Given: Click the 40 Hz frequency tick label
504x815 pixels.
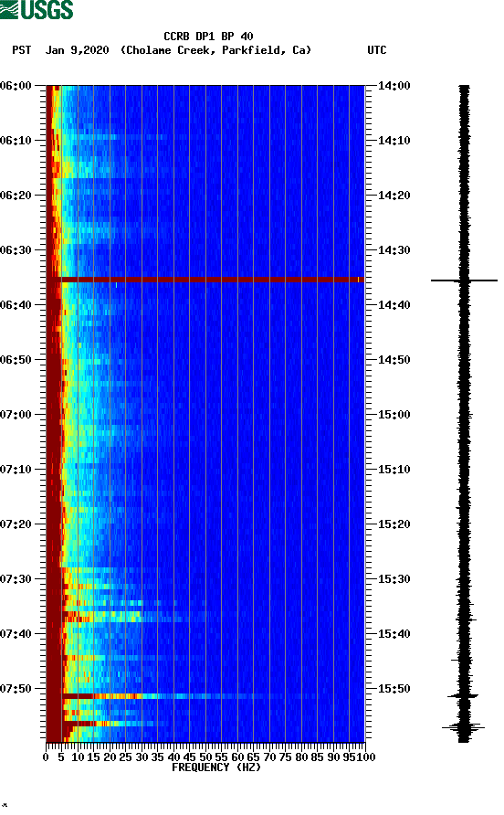Looking at the screenshot, I should pyautogui.click(x=173, y=757).
